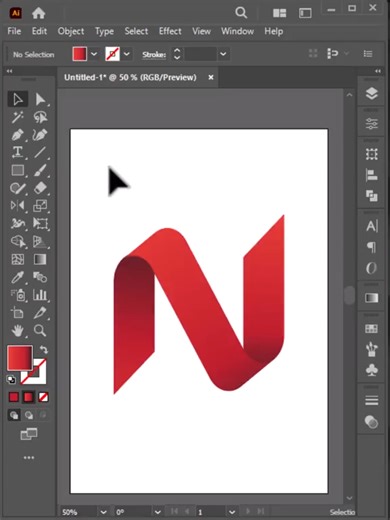This screenshot has width=390, height=520.
Task: Open the Window menu
Action: click(237, 31)
